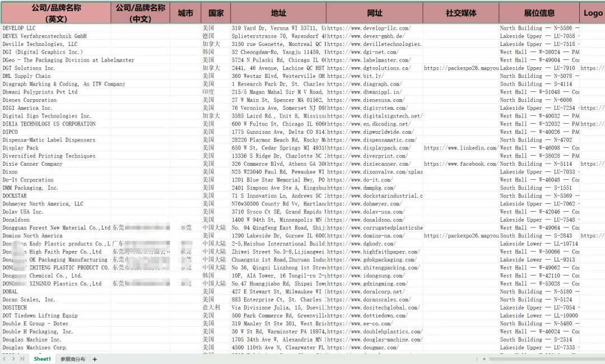Select address cell 319 Yard Dr, Verona WI
The height and width of the screenshot is (364, 605).
278,28
